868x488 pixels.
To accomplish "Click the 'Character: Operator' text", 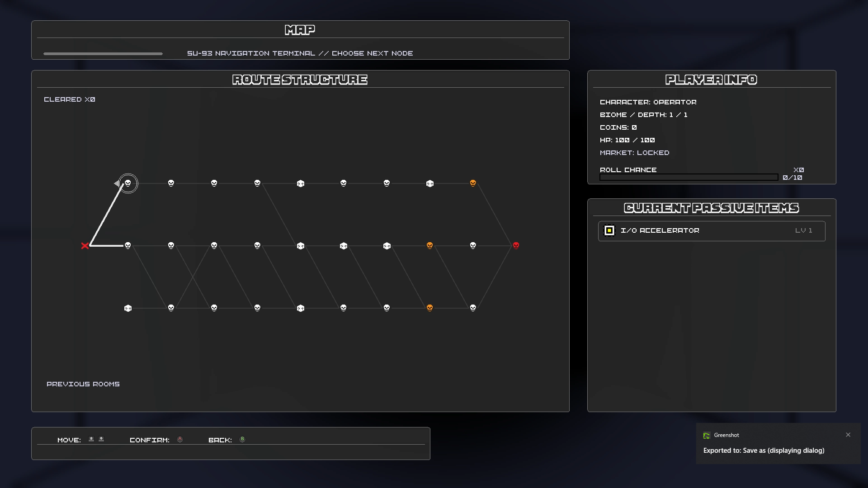I will click(x=648, y=102).
